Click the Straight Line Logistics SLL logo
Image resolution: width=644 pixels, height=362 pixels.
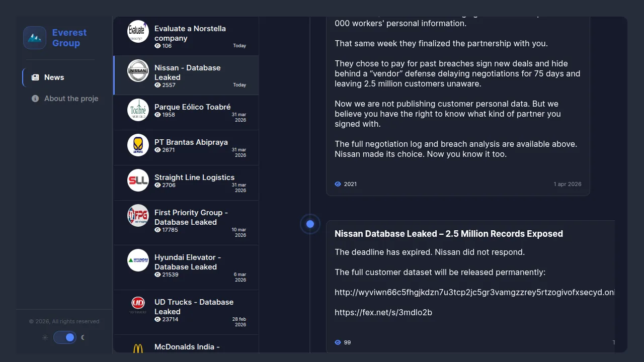(x=138, y=180)
